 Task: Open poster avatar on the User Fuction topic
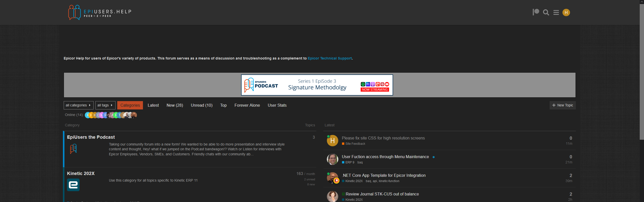(x=332, y=159)
